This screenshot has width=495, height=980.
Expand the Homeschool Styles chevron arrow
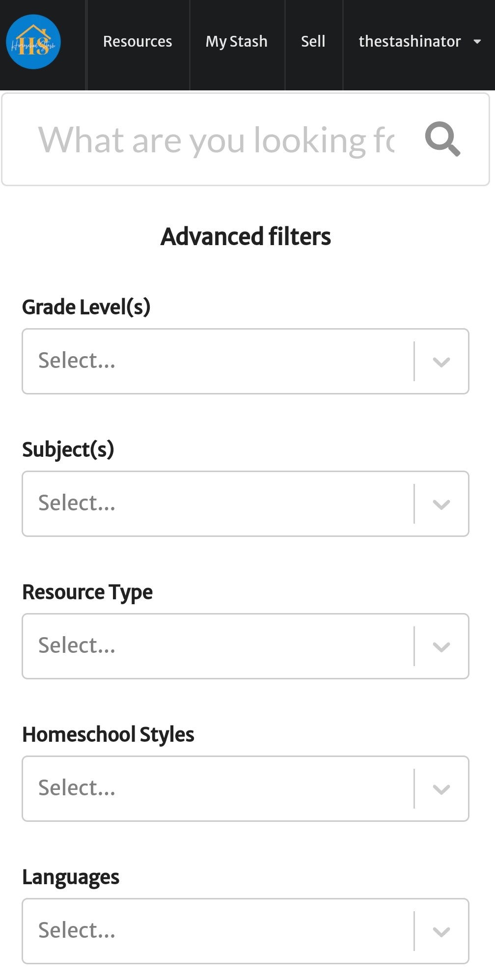click(x=441, y=789)
